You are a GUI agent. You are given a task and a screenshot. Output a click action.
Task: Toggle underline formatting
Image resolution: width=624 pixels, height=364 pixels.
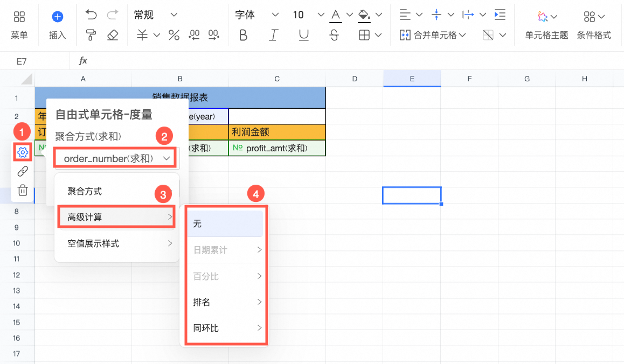[303, 36]
